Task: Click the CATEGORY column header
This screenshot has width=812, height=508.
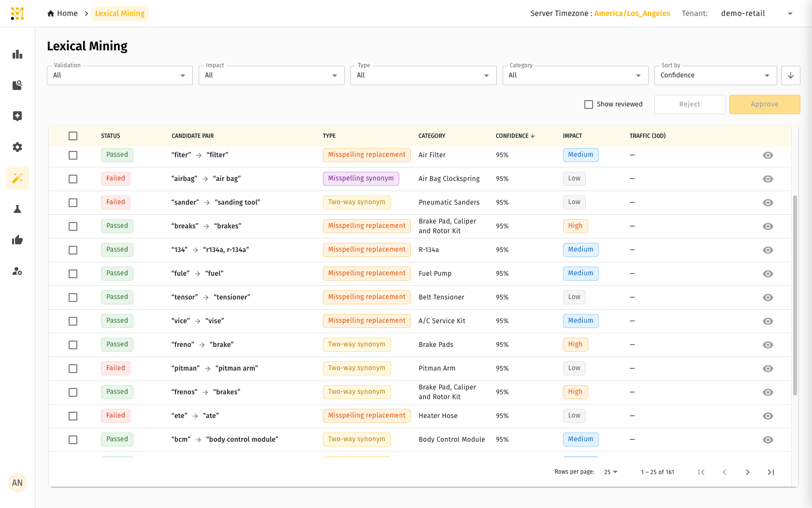Action: tap(432, 136)
